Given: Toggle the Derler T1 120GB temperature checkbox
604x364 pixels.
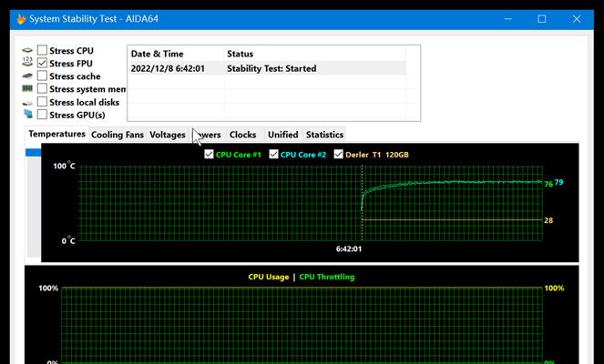Looking at the screenshot, I should pos(338,155).
